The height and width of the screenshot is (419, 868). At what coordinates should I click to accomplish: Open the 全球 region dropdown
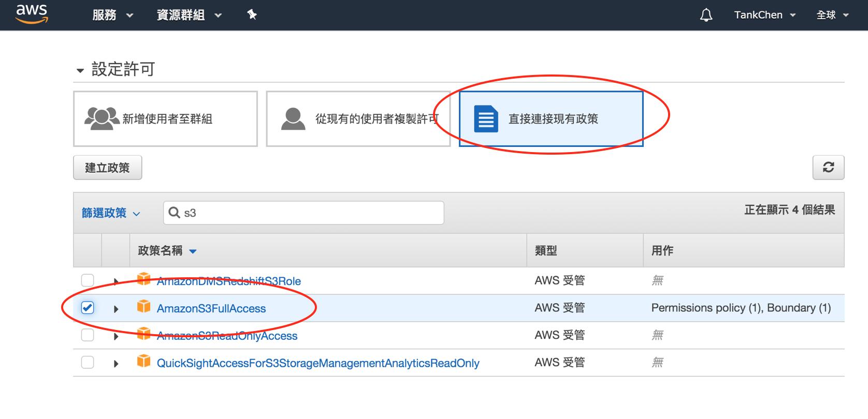pyautogui.click(x=832, y=15)
